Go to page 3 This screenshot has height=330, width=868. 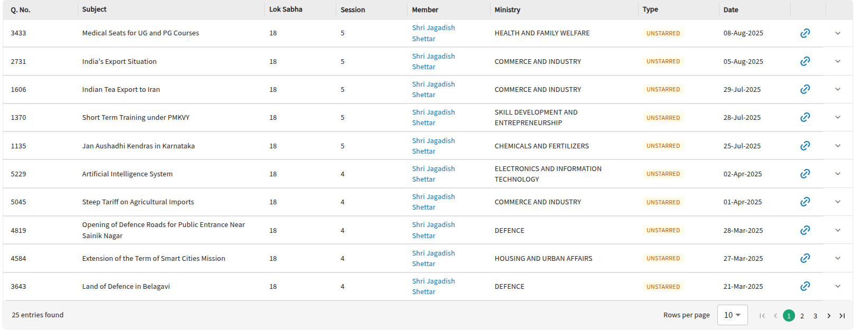[x=815, y=316]
